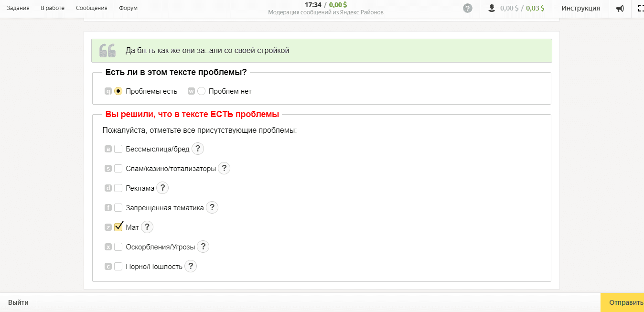644x312 pixels.
Task: Switch to the Форум section
Action: [128, 8]
